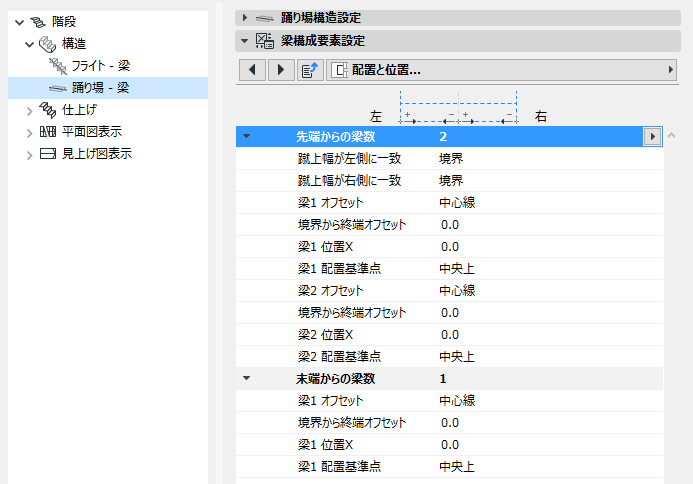
Task: Collapse the 梁構成要素設定 panel
Action: pyautogui.click(x=244, y=41)
